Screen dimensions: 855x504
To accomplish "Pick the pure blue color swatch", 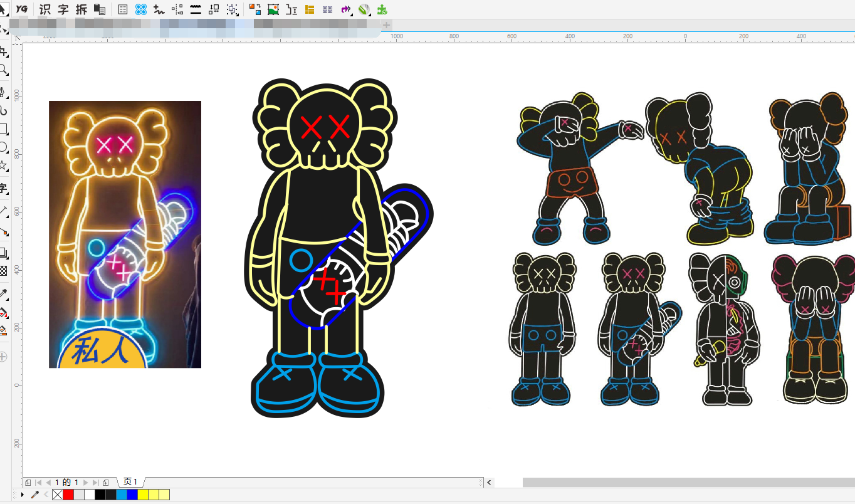I will pos(132,495).
